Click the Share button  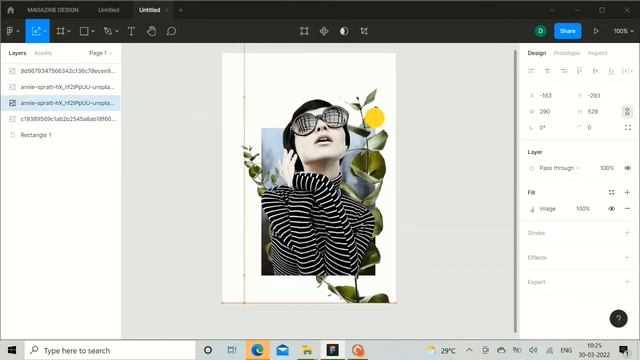coord(567,31)
